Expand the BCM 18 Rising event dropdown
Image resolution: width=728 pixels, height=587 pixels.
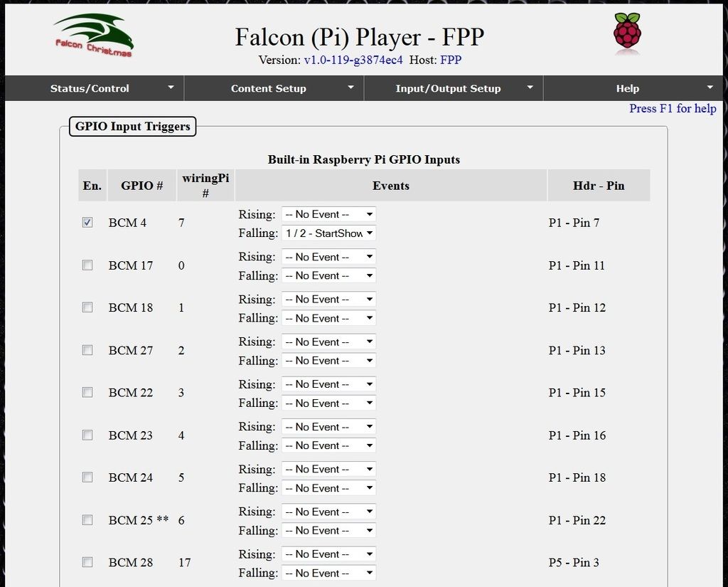pyautogui.click(x=328, y=300)
